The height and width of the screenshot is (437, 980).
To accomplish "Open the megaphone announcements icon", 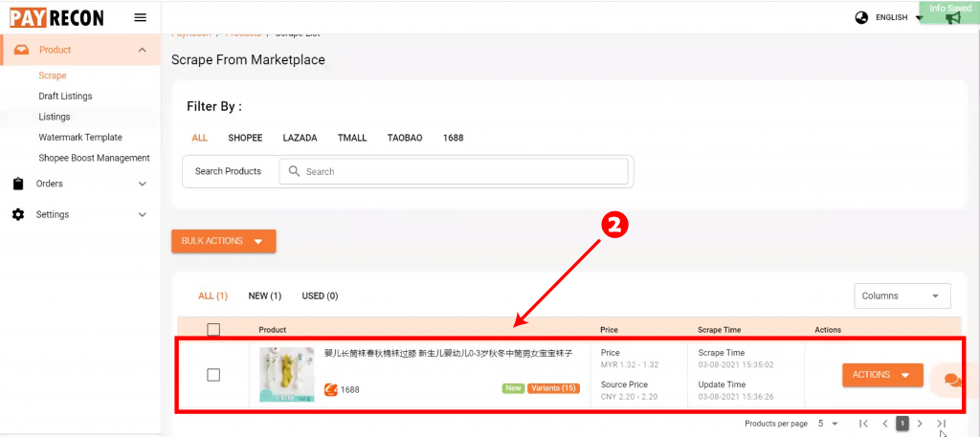I will point(953,18).
